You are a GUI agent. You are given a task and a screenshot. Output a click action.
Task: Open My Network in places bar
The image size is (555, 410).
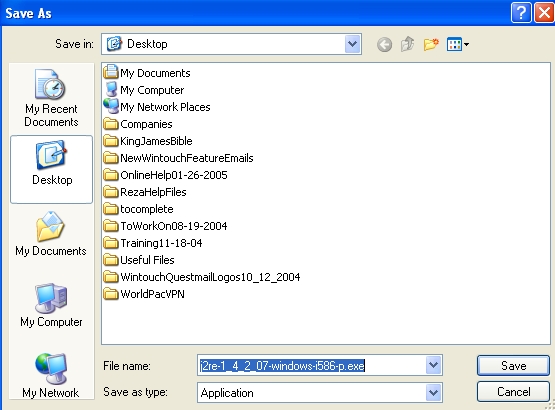tap(51, 375)
